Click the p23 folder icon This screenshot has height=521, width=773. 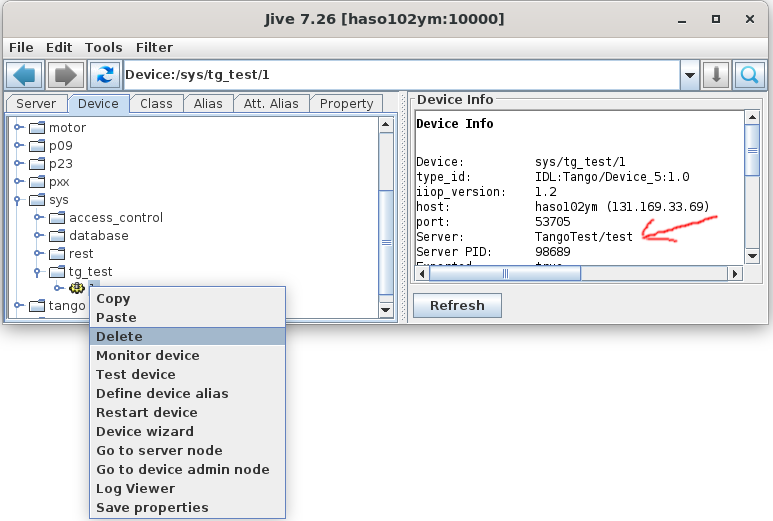click(x=37, y=164)
